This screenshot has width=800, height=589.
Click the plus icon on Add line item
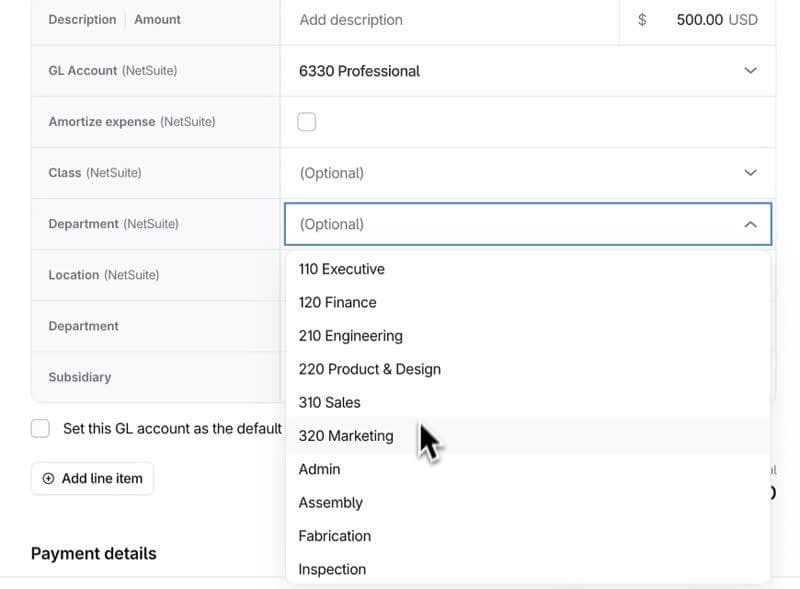pos(48,479)
